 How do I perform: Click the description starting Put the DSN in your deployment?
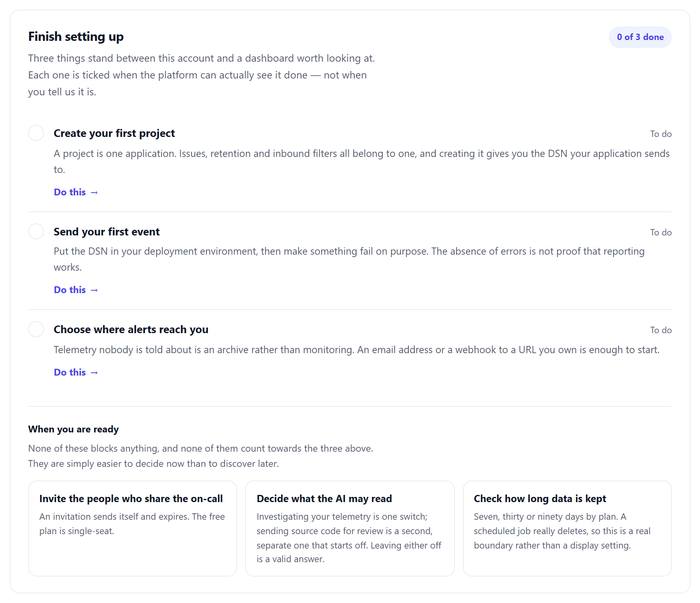(349, 259)
